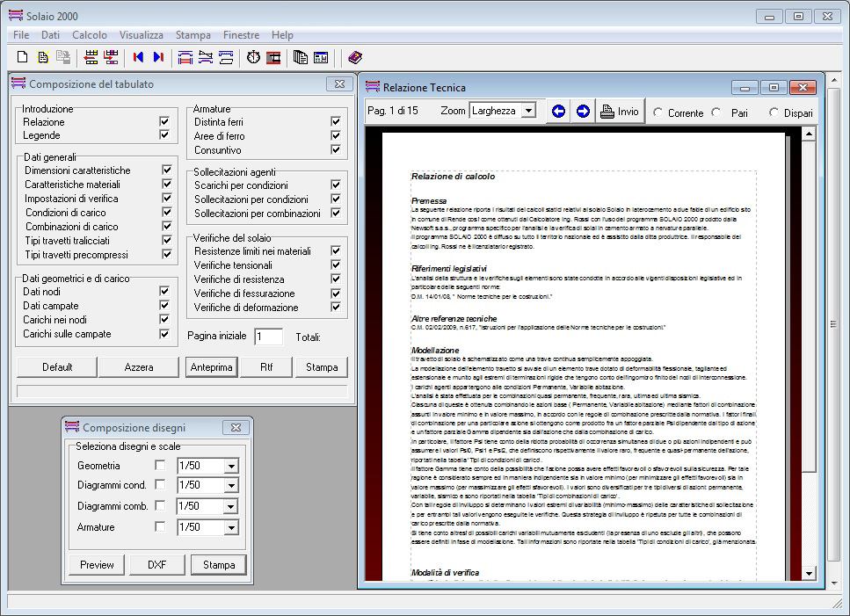
Task: Click the Azzera button
Action: click(139, 366)
